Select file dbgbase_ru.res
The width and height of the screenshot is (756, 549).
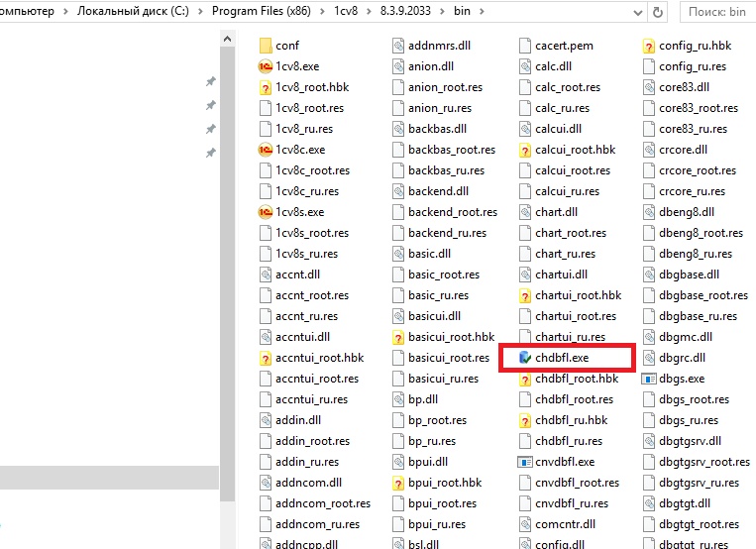click(x=690, y=316)
